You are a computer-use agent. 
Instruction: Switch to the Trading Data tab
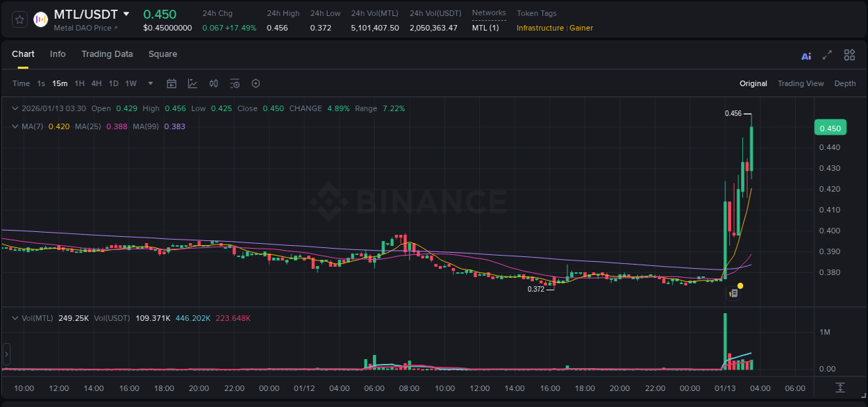(107, 53)
